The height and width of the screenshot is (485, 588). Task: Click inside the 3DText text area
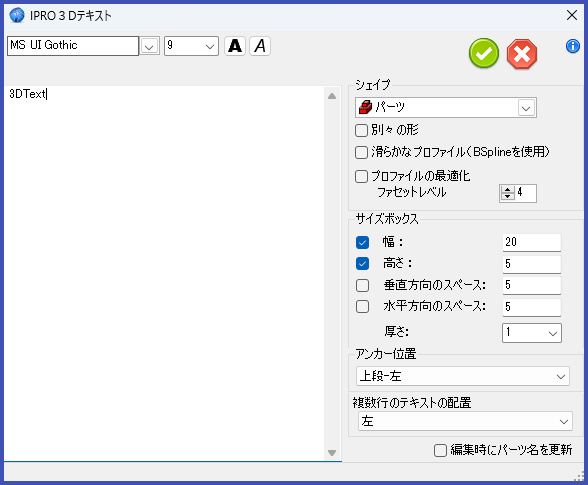coord(164,273)
